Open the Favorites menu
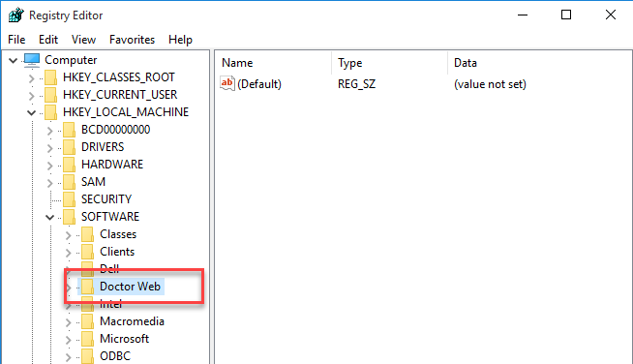The width and height of the screenshot is (633, 364). click(132, 40)
